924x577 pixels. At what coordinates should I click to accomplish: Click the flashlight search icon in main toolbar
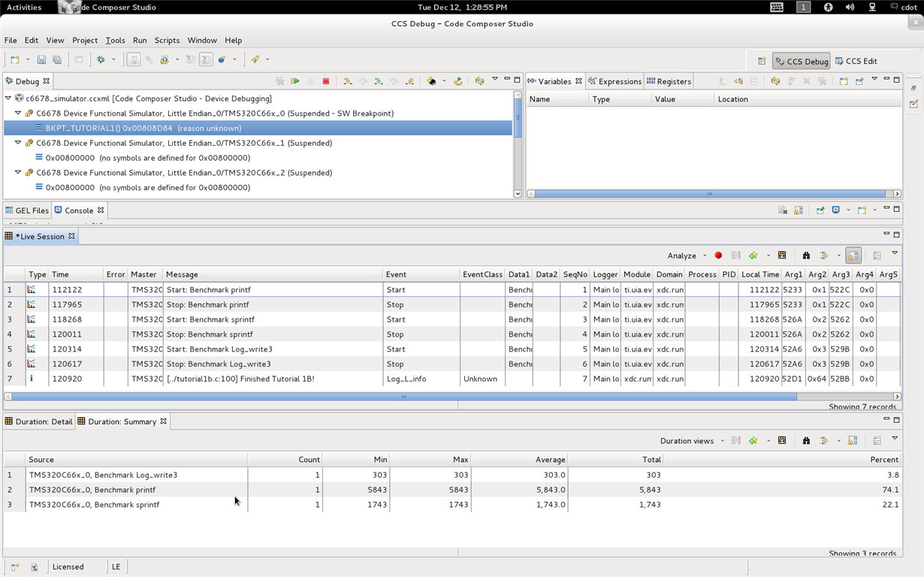tap(255, 60)
